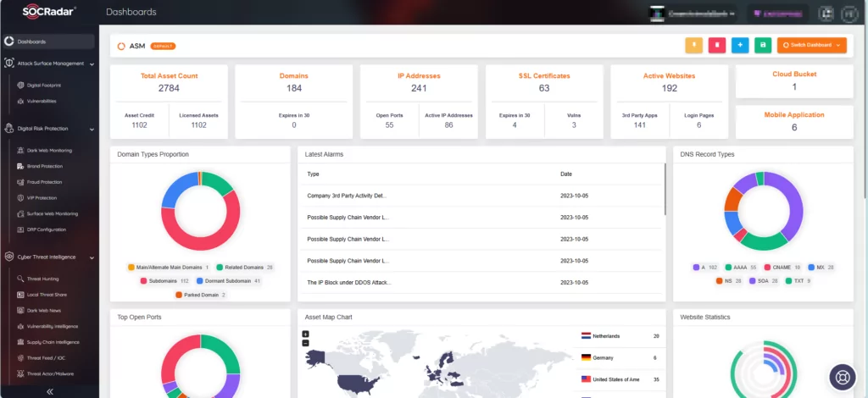Click the Dark Web News icon

pyautogui.click(x=21, y=311)
